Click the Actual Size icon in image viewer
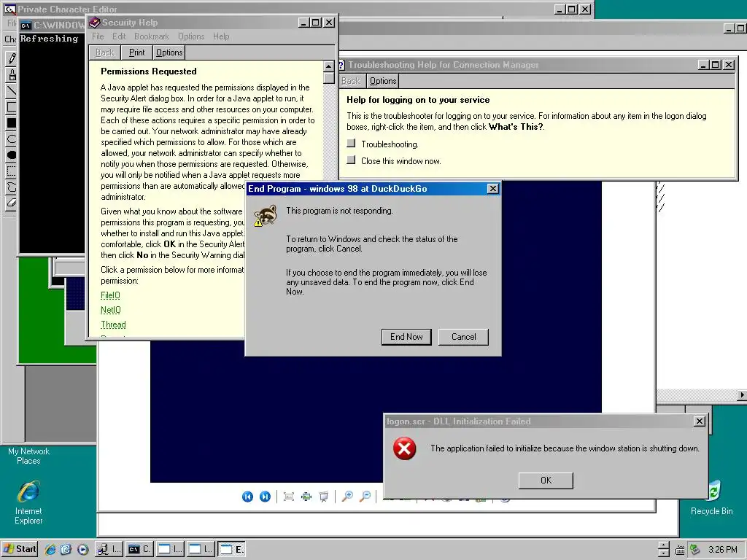747x560 pixels. point(306,497)
